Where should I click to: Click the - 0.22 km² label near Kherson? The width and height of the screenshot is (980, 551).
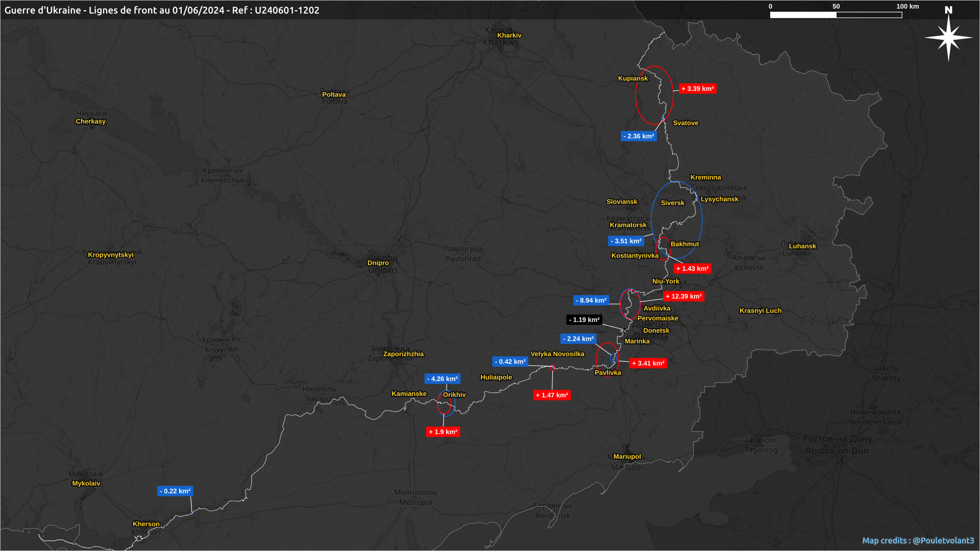click(x=175, y=491)
